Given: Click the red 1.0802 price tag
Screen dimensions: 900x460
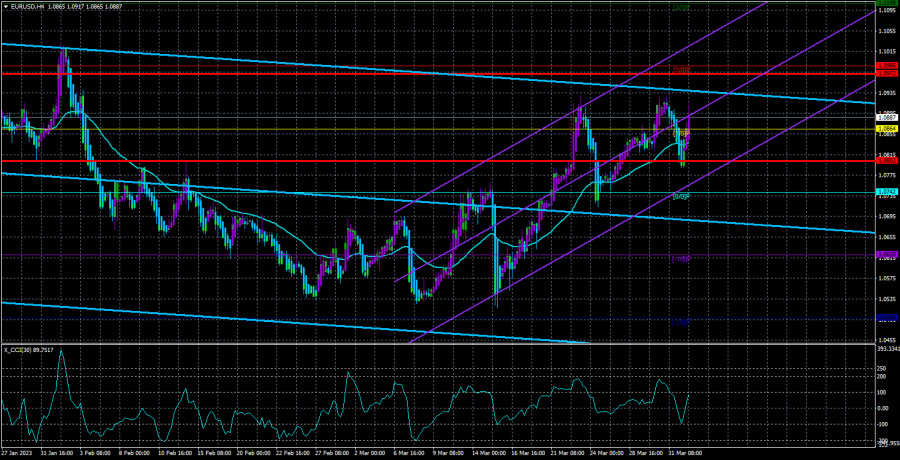Looking at the screenshot, I should coord(885,161).
